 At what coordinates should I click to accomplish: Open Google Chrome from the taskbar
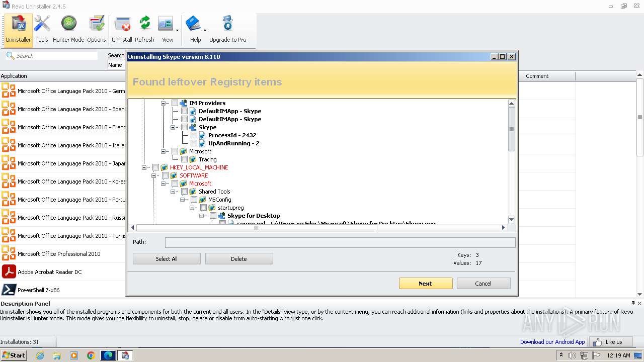[x=91, y=355]
